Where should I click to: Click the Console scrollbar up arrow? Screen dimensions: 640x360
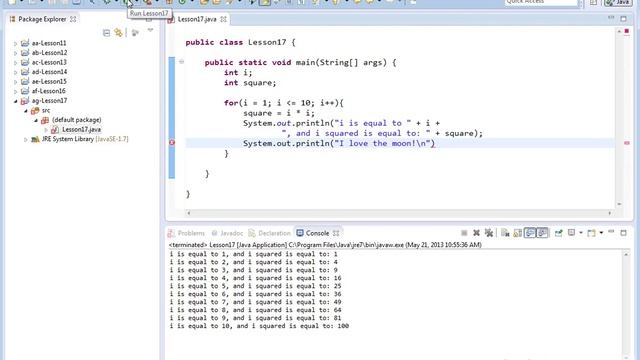point(626,254)
